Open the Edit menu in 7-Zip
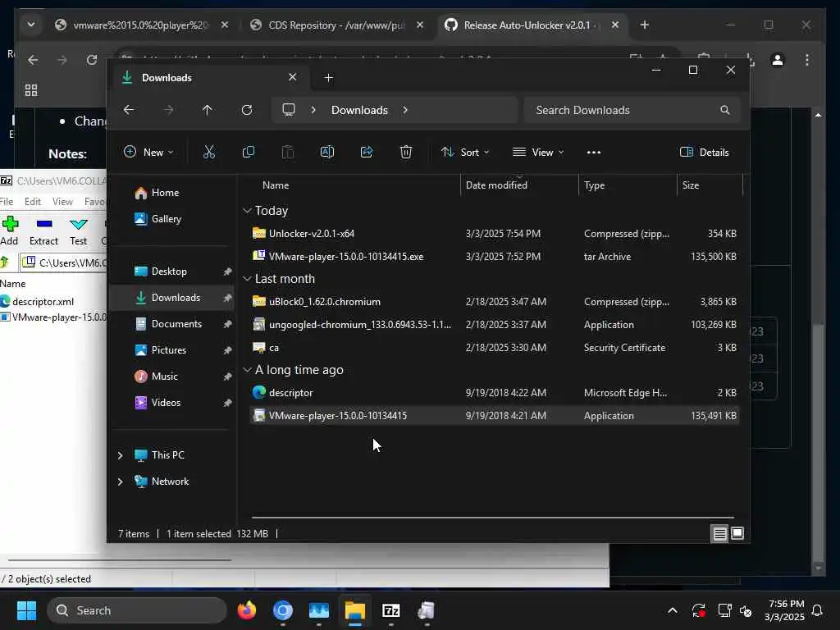Screen dimensions: 840x630 [32, 202]
